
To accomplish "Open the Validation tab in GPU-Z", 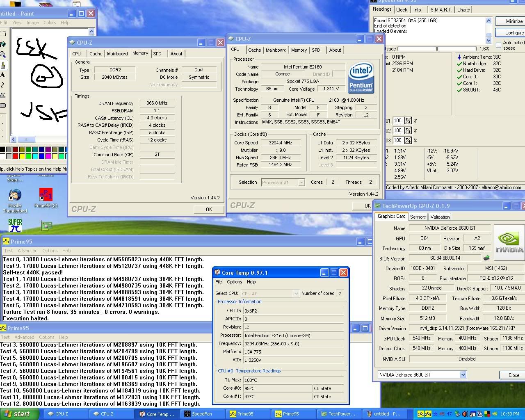I will point(440,217).
